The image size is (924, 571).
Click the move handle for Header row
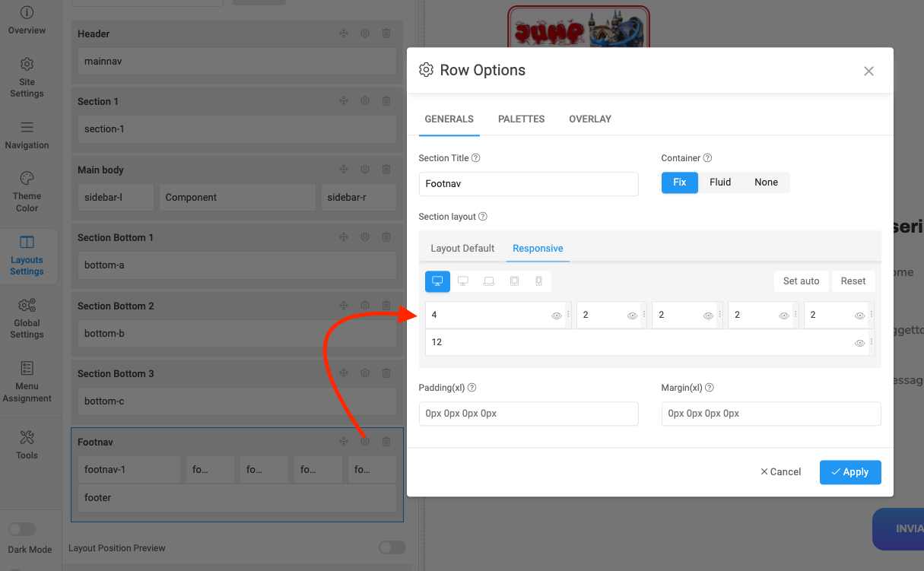click(344, 33)
